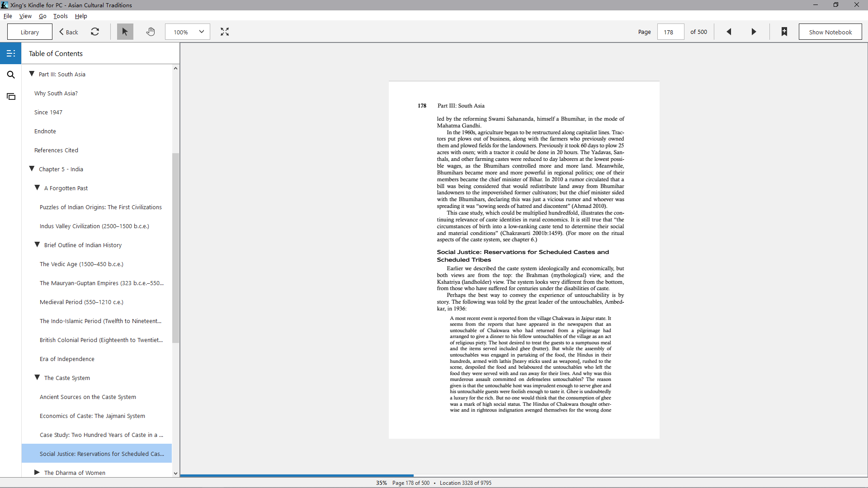Select the hand pan tool
This screenshot has width=868, height=488.
(x=151, y=32)
